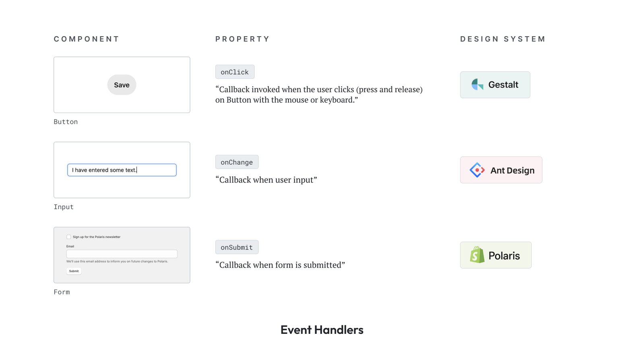Select the onChange property tag
Screen dimensions: 644x362
point(237,162)
